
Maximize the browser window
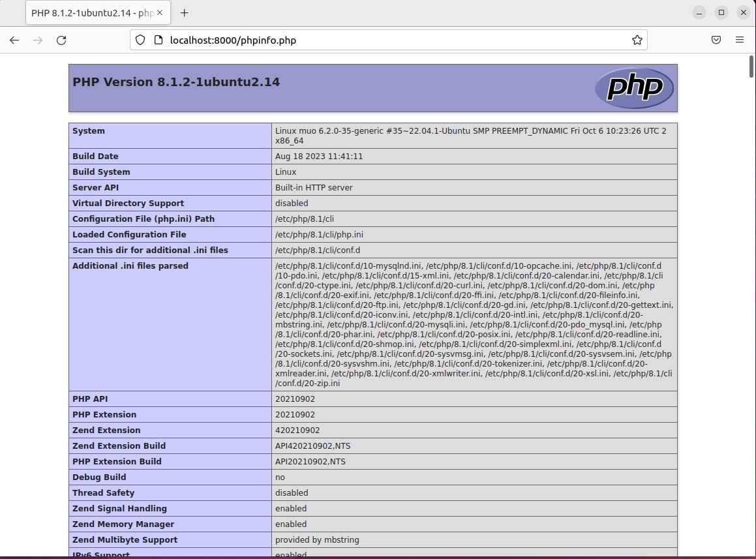(x=721, y=12)
